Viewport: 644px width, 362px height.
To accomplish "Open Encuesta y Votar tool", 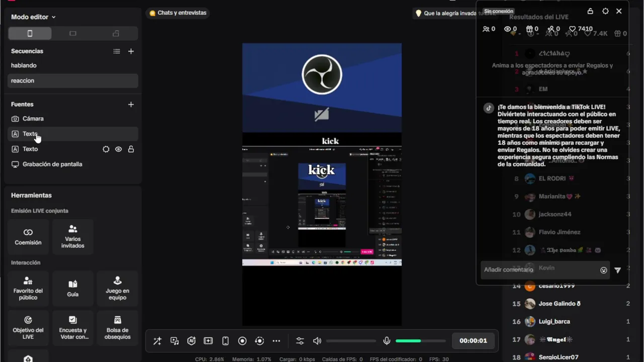I will tap(73, 328).
